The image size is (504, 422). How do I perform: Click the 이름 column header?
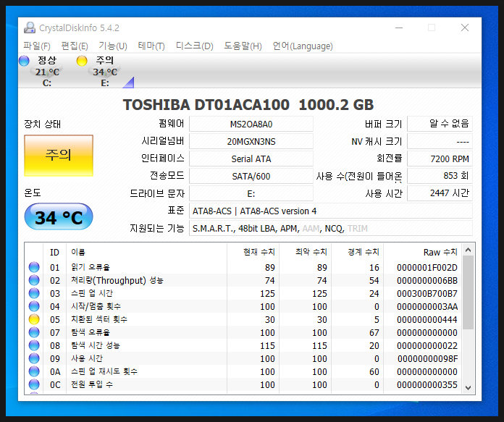146,252
